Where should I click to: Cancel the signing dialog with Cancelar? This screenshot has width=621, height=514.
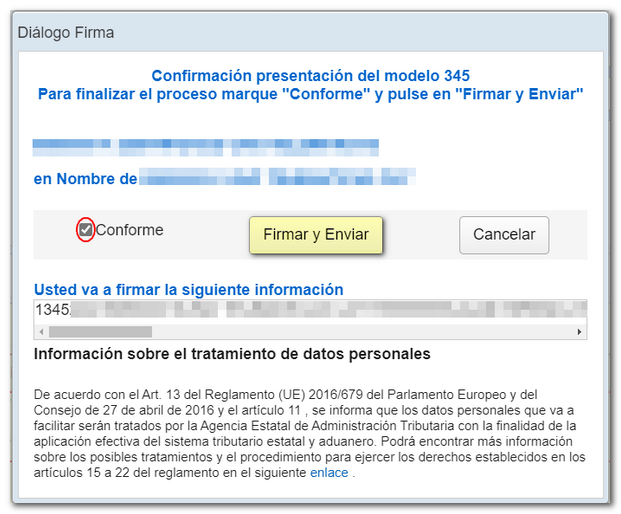click(504, 235)
